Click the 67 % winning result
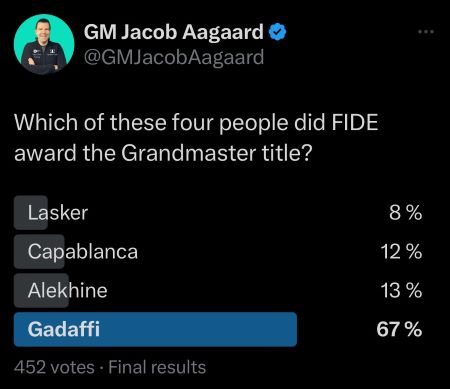450x389 pixels. tap(399, 329)
